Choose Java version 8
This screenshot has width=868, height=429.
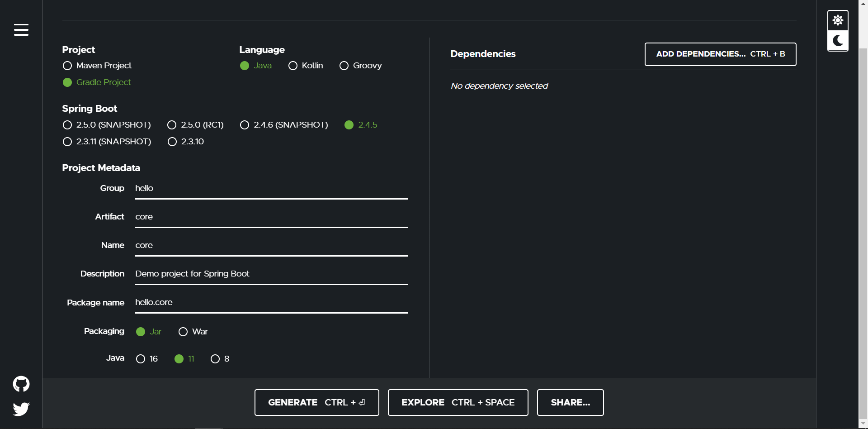(220, 359)
